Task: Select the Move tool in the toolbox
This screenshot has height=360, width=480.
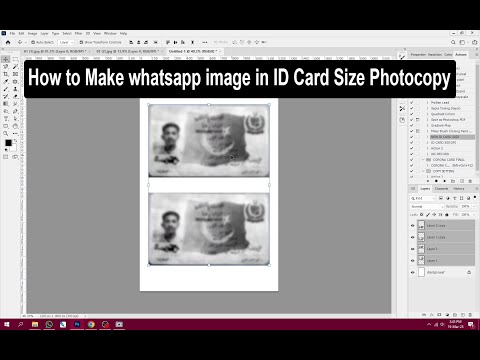Action: (6, 59)
